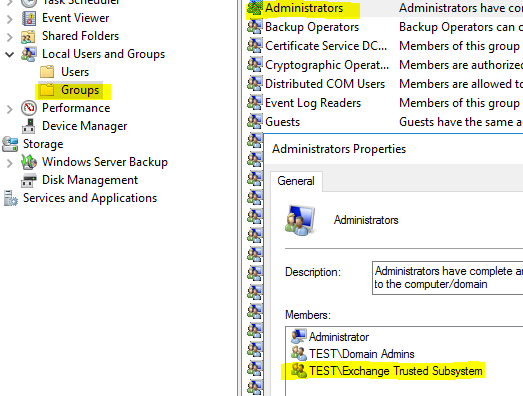The width and height of the screenshot is (523, 396).
Task: Click the Guests description text
Action: (461, 122)
